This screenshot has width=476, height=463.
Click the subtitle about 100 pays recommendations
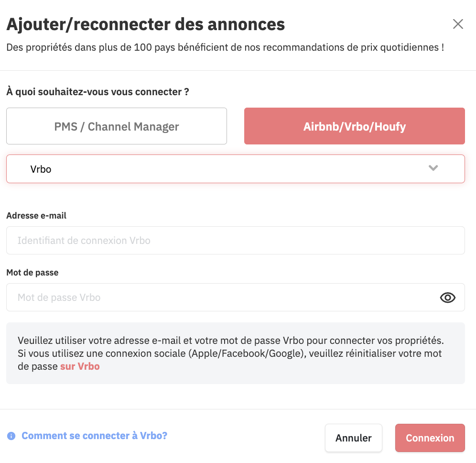tap(225, 47)
